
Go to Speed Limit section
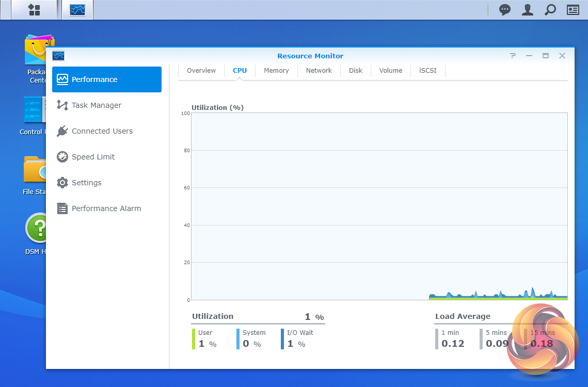click(x=93, y=157)
